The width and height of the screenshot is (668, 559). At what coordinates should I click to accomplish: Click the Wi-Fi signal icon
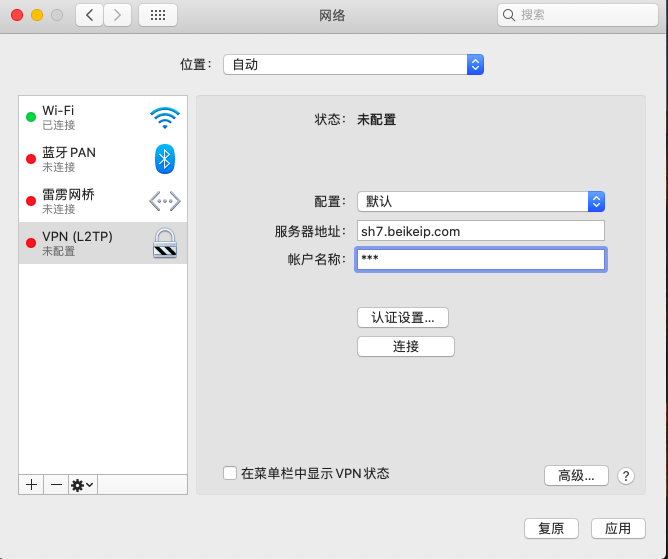pos(165,118)
